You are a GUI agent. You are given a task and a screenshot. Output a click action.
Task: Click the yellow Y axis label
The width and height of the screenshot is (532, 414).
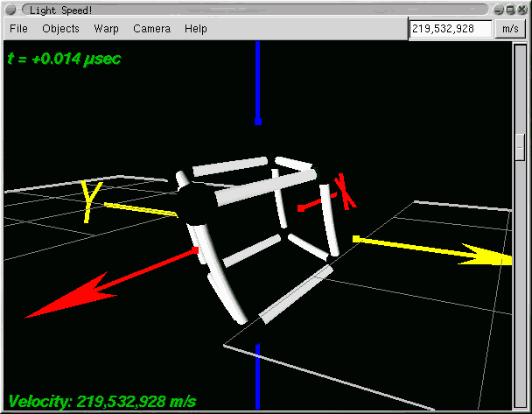tap(91, 201)
